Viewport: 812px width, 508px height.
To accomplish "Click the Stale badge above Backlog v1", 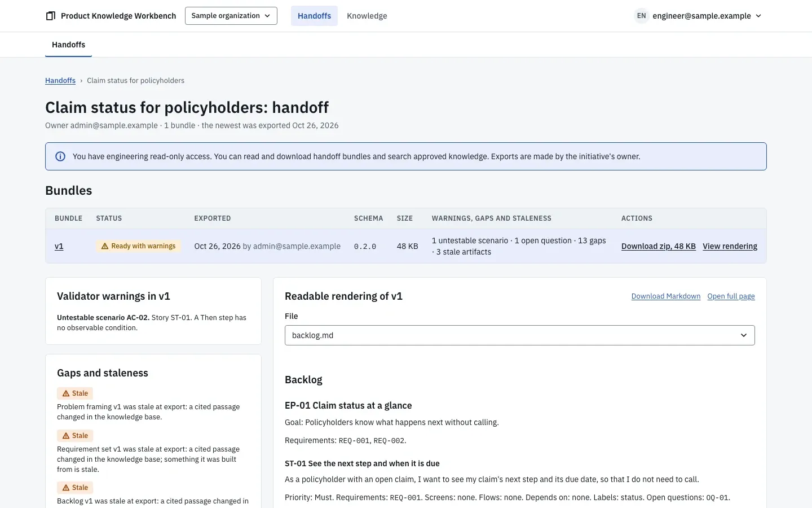I will (x=75, y=488).
